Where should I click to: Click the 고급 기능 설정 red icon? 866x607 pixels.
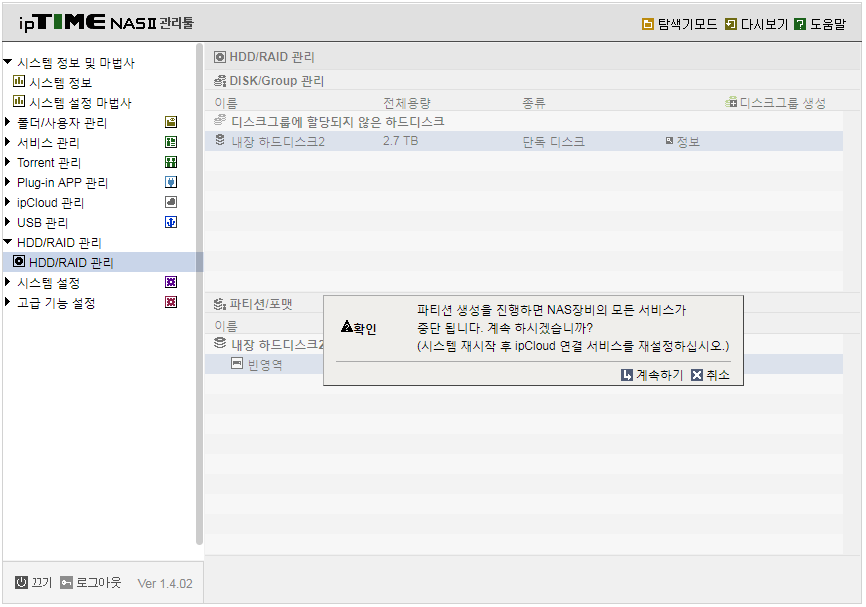coord(171,302)
